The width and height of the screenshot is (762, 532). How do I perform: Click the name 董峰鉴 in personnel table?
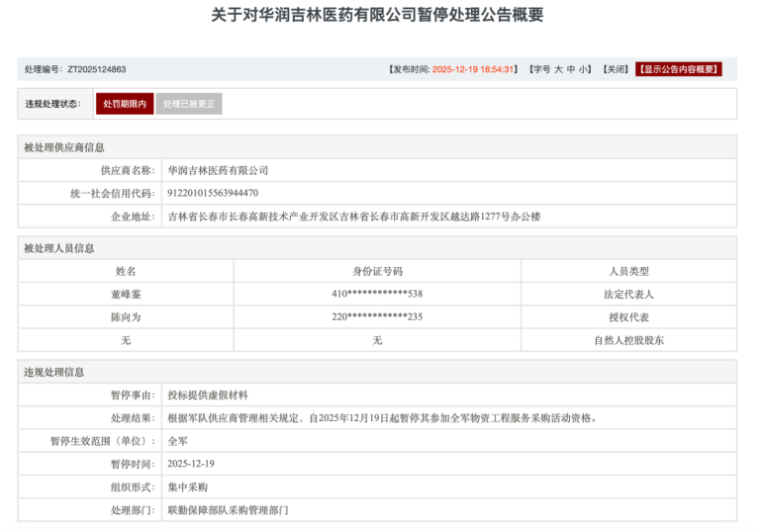[126, 294]
